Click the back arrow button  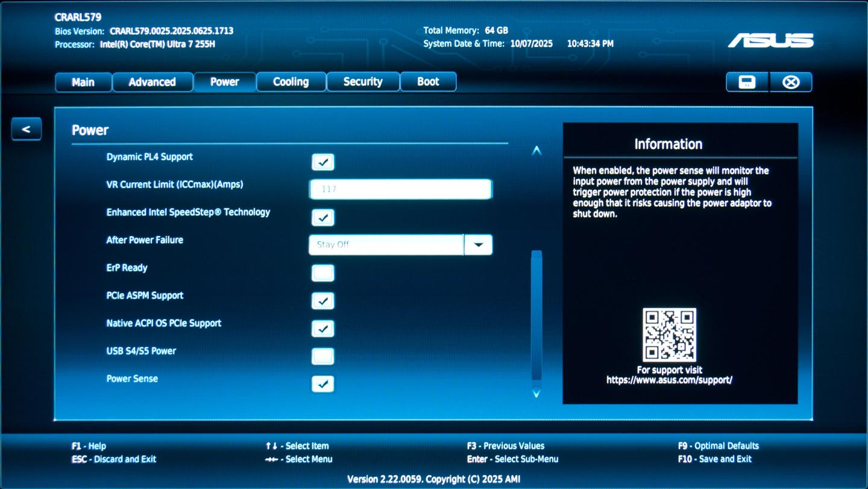[x=26, y=129]
